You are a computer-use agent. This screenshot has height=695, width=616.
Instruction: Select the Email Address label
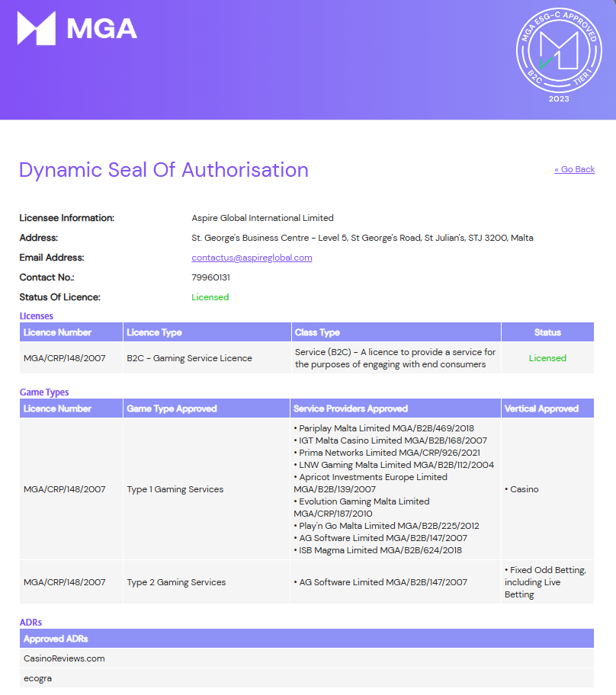[52, 258]
